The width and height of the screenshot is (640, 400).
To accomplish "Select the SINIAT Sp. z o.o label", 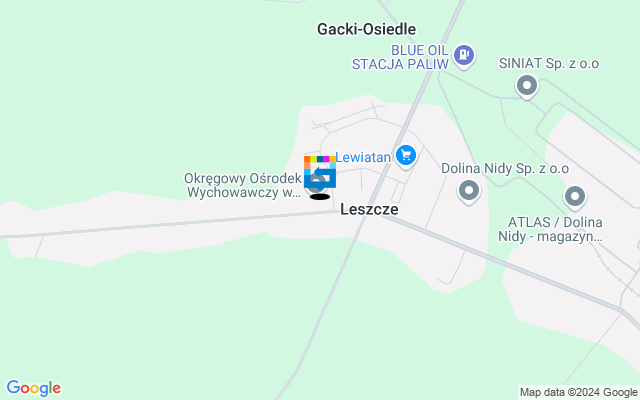I will pyautogui.click(x=549, y=63).
